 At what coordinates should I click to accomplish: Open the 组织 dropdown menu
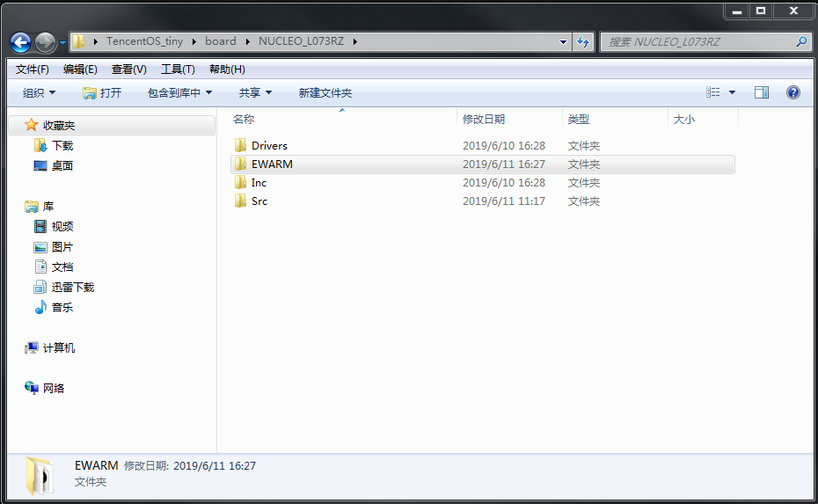coord(39,92)
